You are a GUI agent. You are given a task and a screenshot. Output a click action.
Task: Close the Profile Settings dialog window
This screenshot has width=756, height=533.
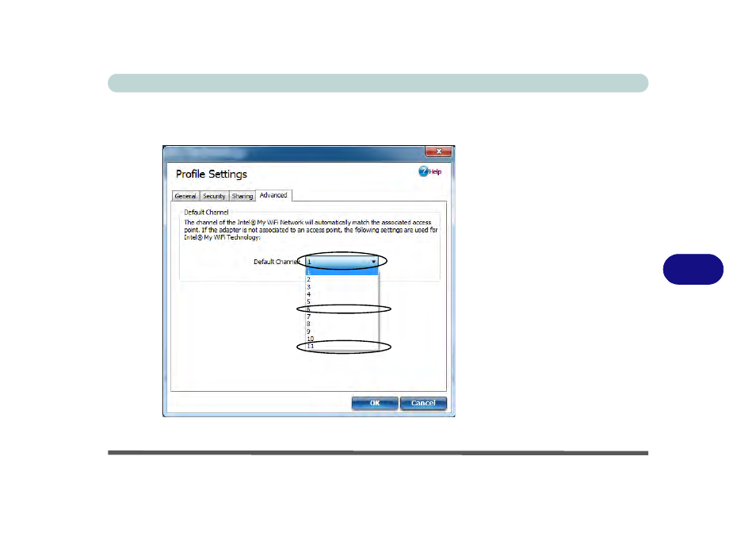pos(438,151)
